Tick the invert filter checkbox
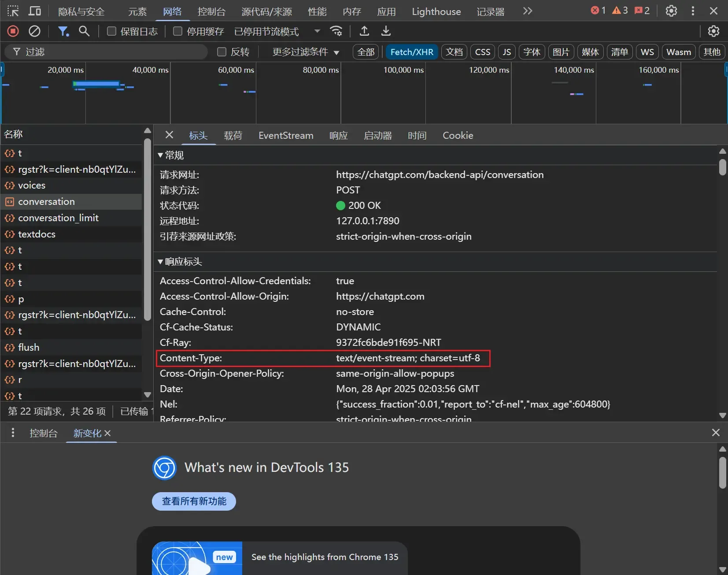This screenshot has width=728, height=575. click(x=222, y=52)
